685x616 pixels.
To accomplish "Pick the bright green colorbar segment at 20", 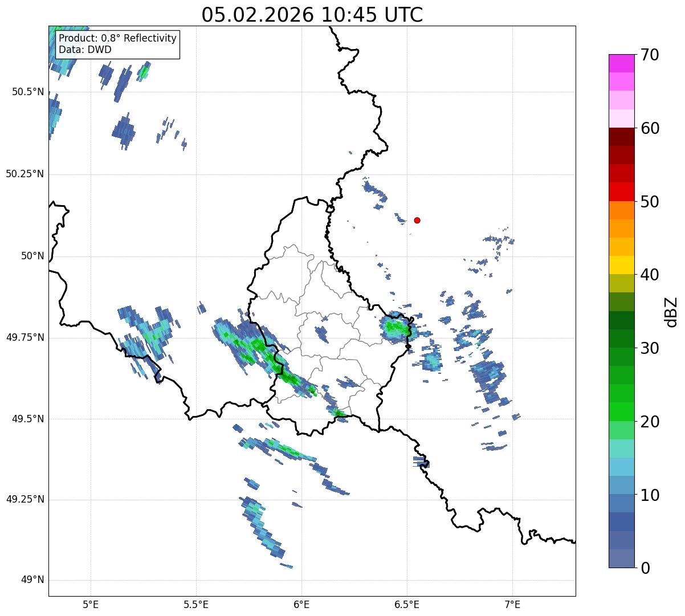I will click(621, 412).
